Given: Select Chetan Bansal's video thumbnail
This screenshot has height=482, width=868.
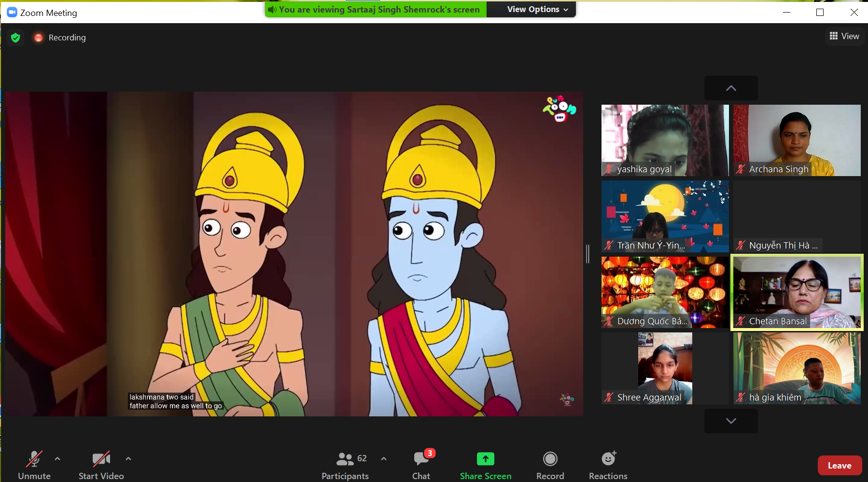Looking at the screenshot, I should pyautogui.click(x=797, y=292).
